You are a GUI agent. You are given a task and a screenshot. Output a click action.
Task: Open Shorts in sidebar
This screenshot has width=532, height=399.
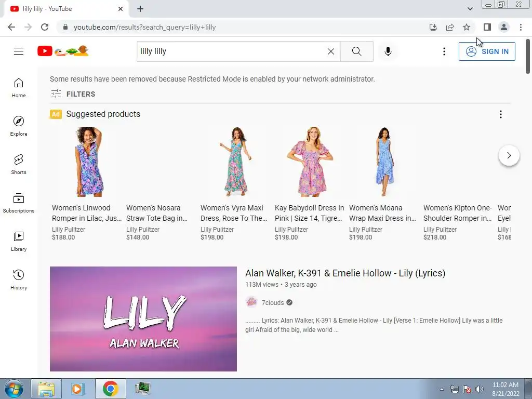(19, 165)
